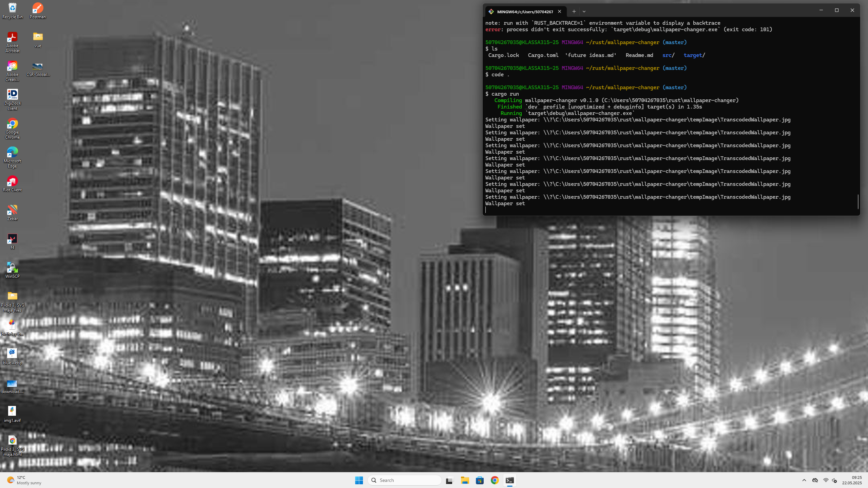
Task: Open the Riot Client
Action: 12,180
